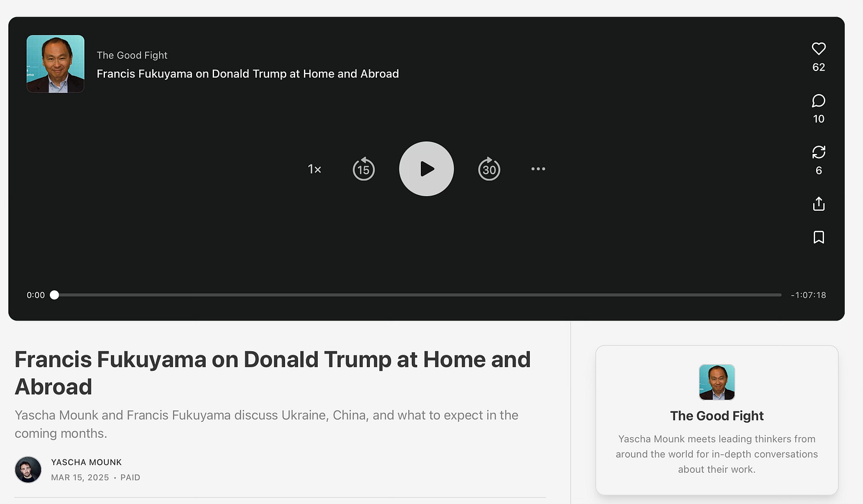Click the MAR 15, 2025 date

coord(80,477)
